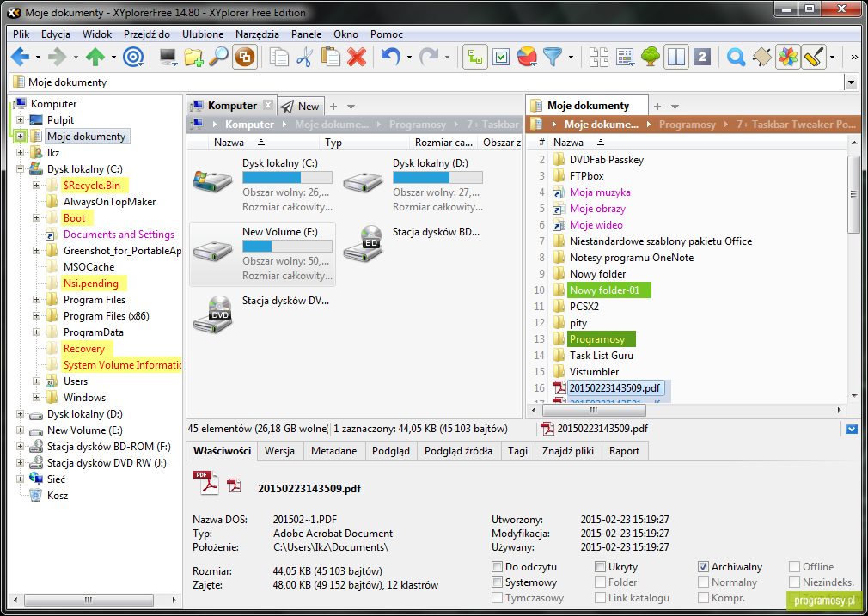Select the Stacja dysków DV... drive item

pyautogui.click(x=261, y=314)
